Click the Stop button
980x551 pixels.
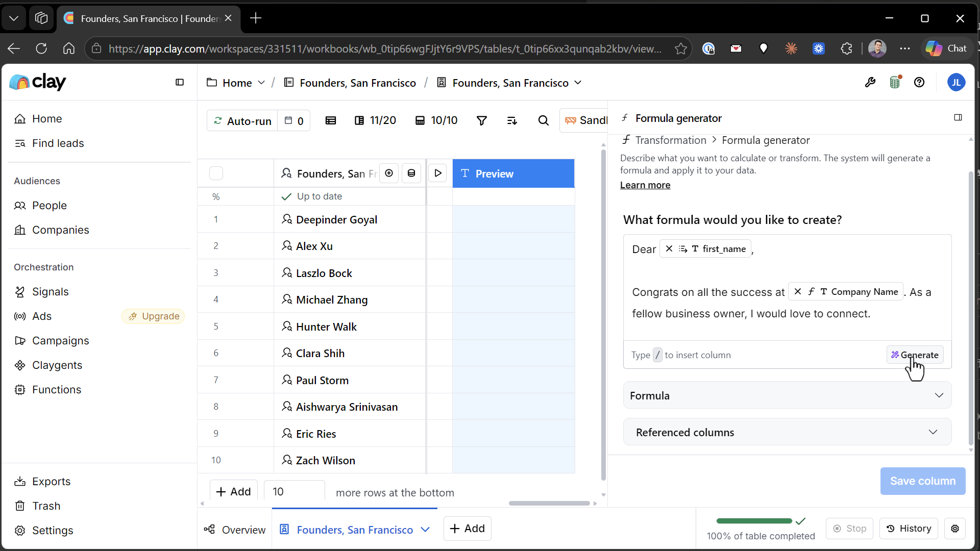coord(849,529)
